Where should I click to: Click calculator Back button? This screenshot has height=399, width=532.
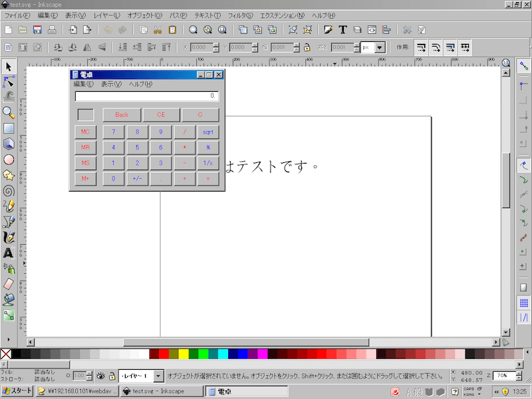pos(122,114)
